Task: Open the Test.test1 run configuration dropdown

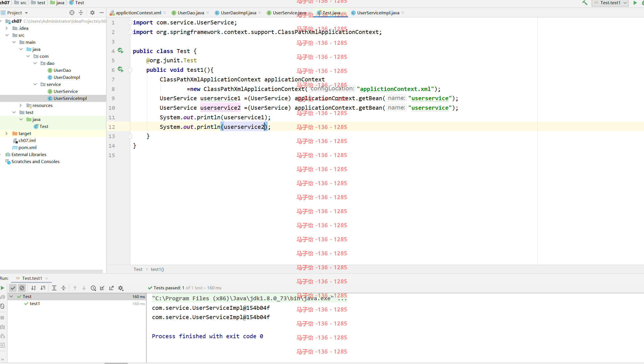Action: click(x=610, y=3)
